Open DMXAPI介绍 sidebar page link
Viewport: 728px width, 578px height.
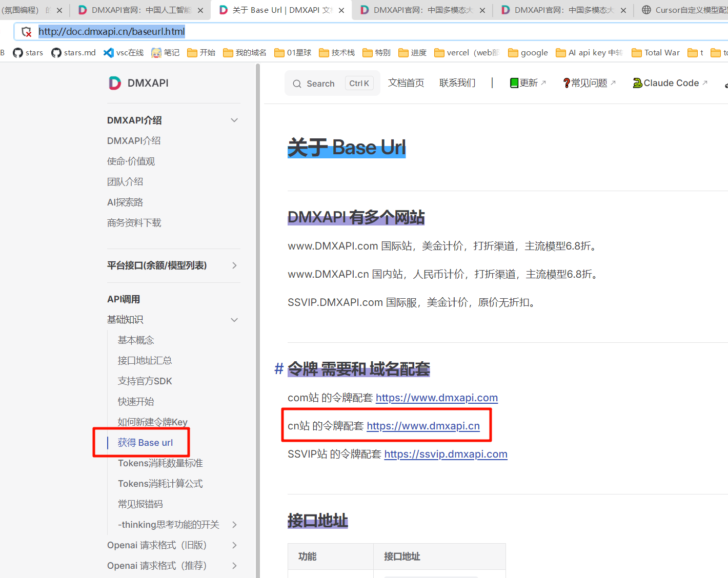coord(134,141)
